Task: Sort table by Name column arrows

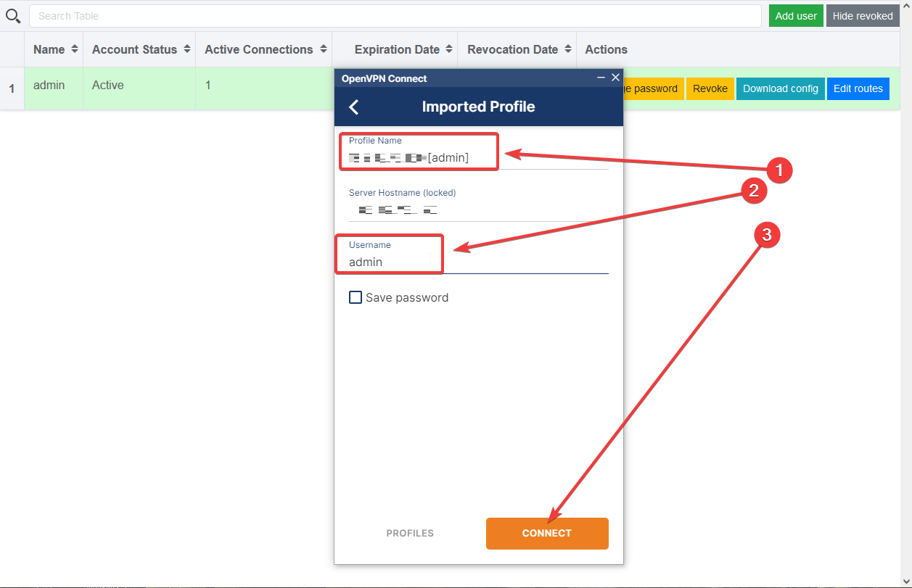Action: (73, 49)
